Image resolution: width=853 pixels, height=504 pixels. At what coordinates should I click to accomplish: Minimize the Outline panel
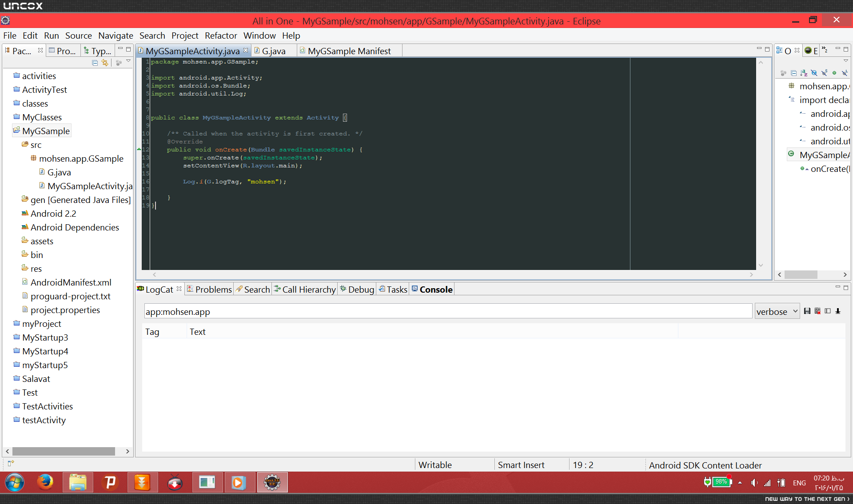click(x=838, y=48)
